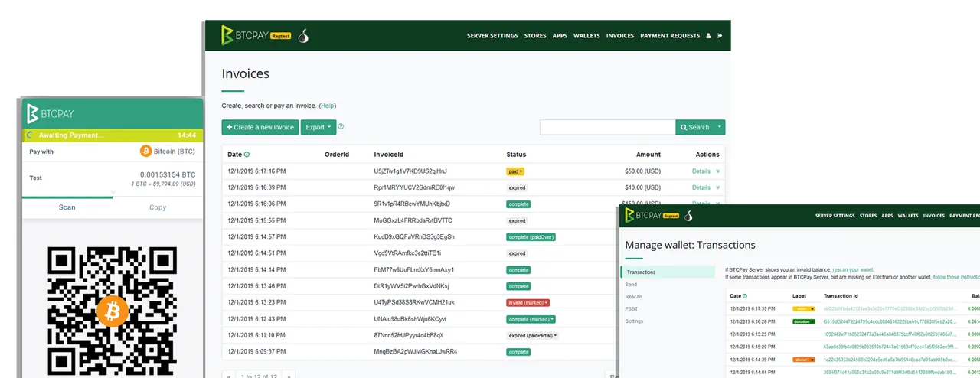Open transaction 1092042ef71b06232477 link
Screen dimensions: 980x378
[x=890, y=334]
